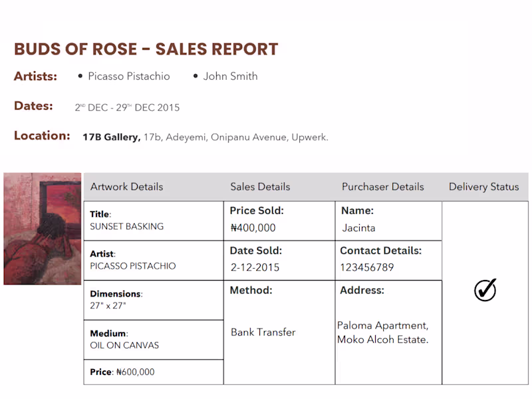Click the 17B Gallery location text
The width and height of the screenshot is (532, 399).
(111, 138)
